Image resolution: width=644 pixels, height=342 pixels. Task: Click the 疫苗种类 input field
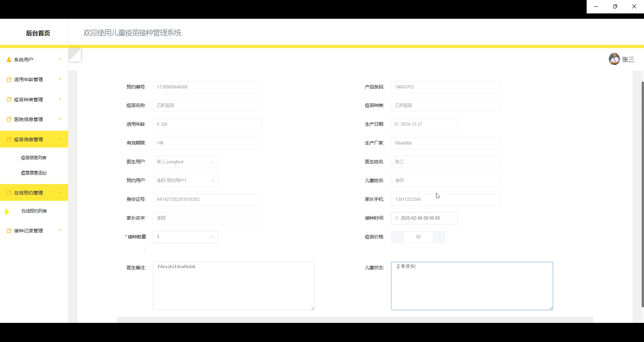(x=446, y=105)
